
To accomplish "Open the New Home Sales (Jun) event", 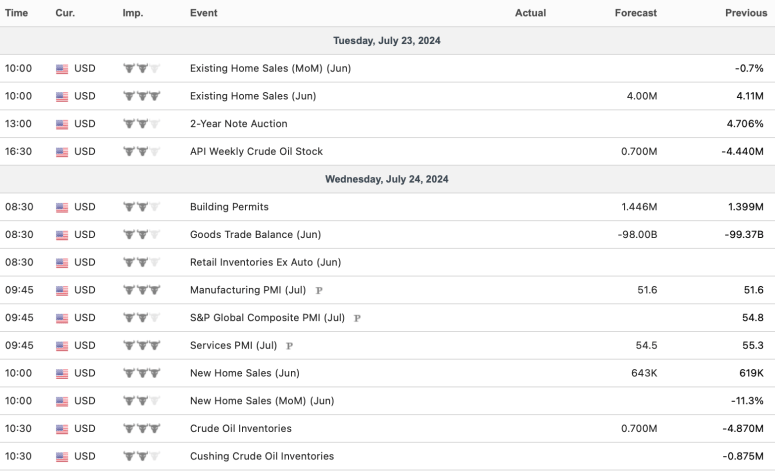I will click(245, 373).
